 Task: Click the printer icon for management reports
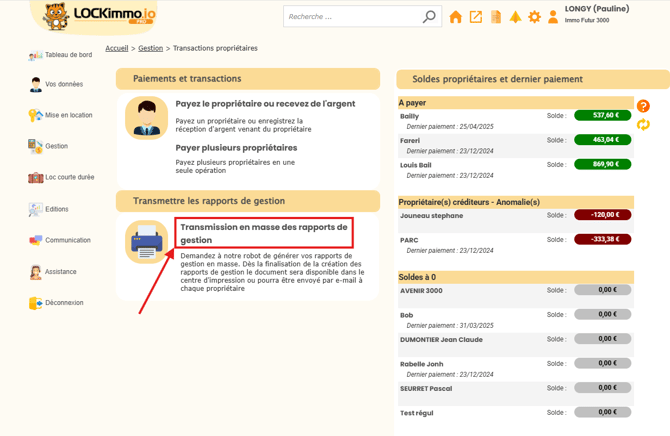(147, 242)
